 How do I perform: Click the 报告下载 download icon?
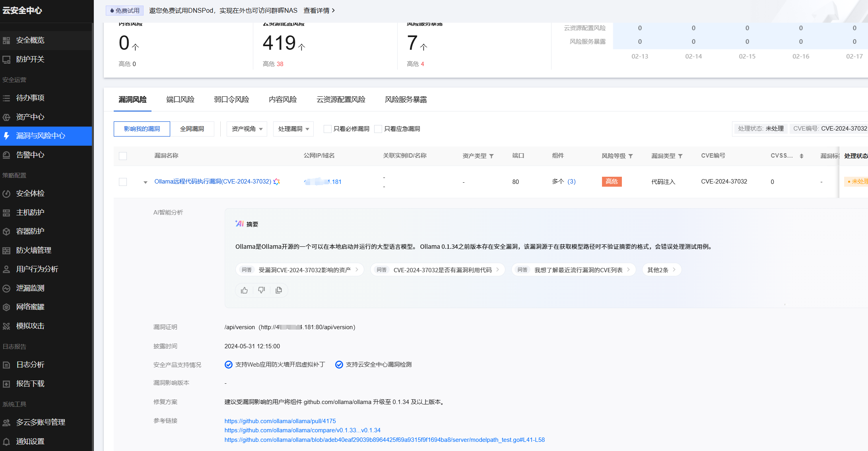[x=6, y=384]
